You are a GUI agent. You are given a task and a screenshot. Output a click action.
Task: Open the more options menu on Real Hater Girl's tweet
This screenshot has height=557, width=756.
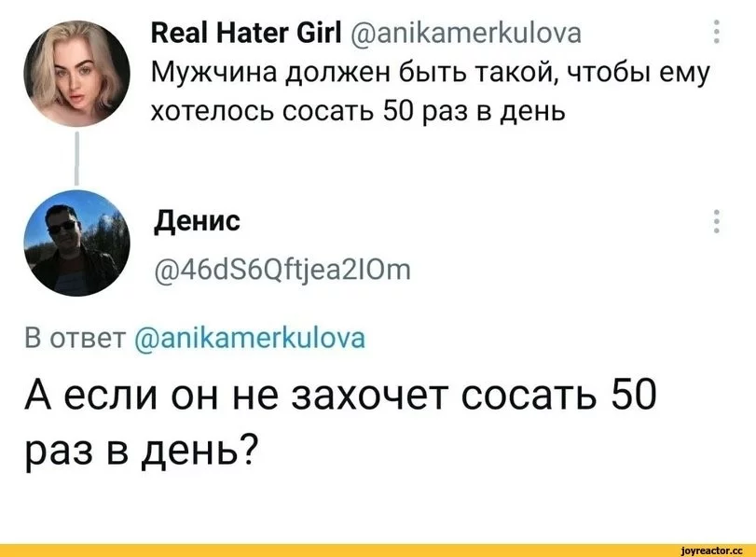coord(715,34)
